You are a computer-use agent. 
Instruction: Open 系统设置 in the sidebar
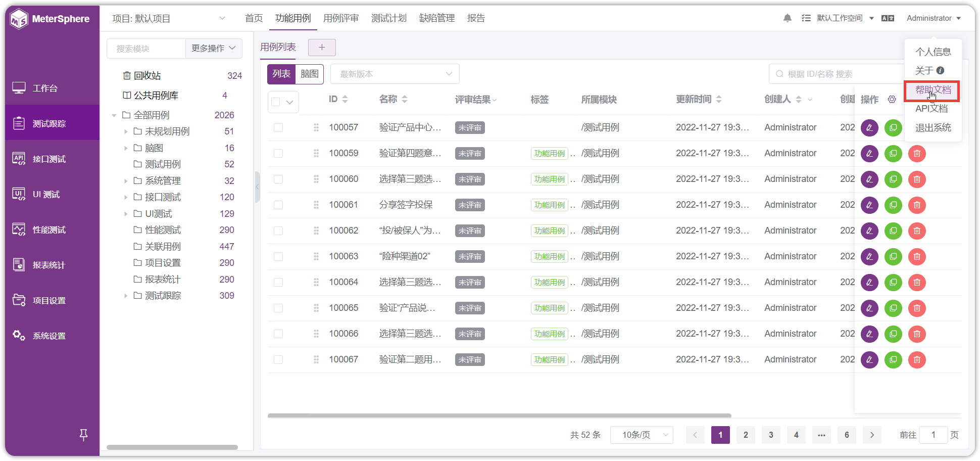point(53,336)
